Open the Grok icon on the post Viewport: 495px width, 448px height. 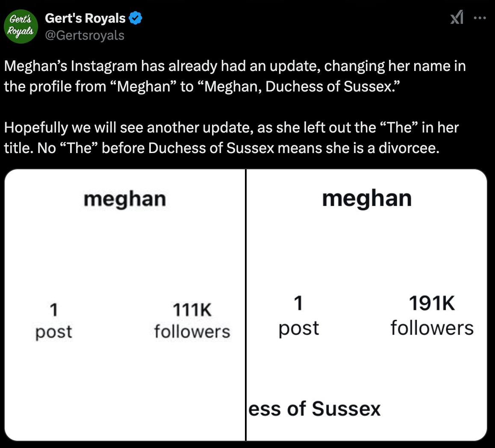click(458, 19)
